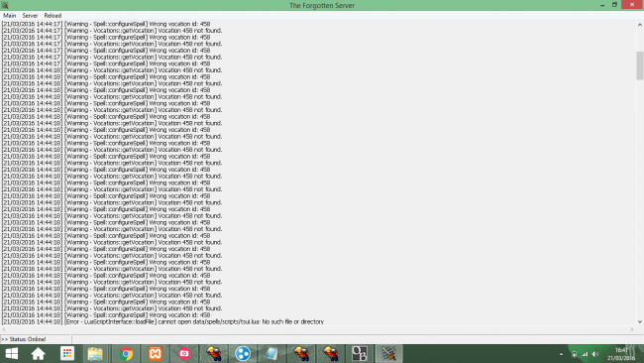The image size is (644, 363).
Task: Open the Server menu
Action: coord(30,16)
